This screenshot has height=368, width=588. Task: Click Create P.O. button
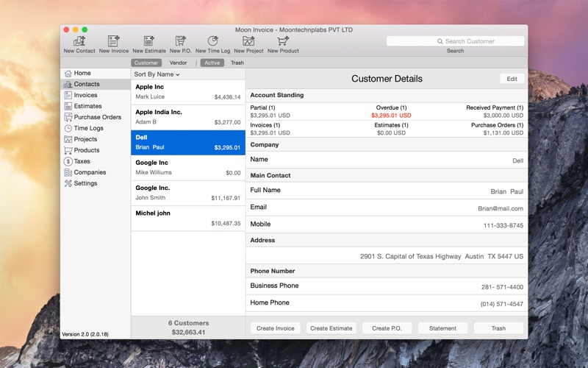[387, 328]
